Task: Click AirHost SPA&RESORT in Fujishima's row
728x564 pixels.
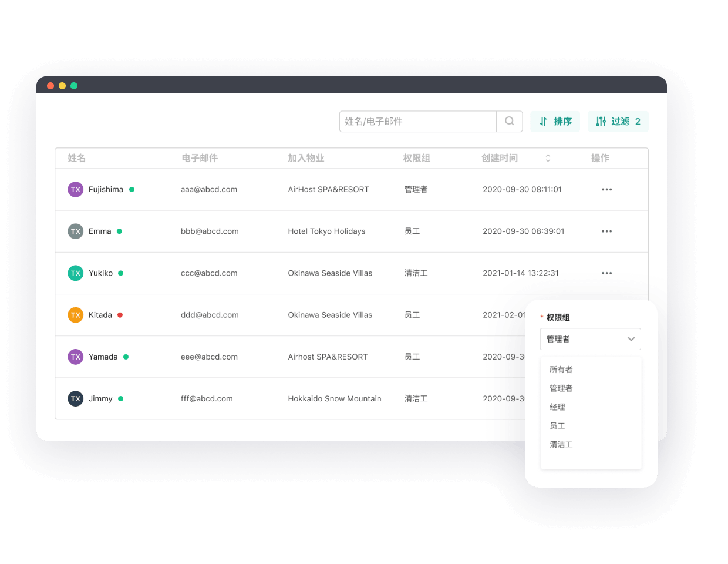Action: click(328, 190)
